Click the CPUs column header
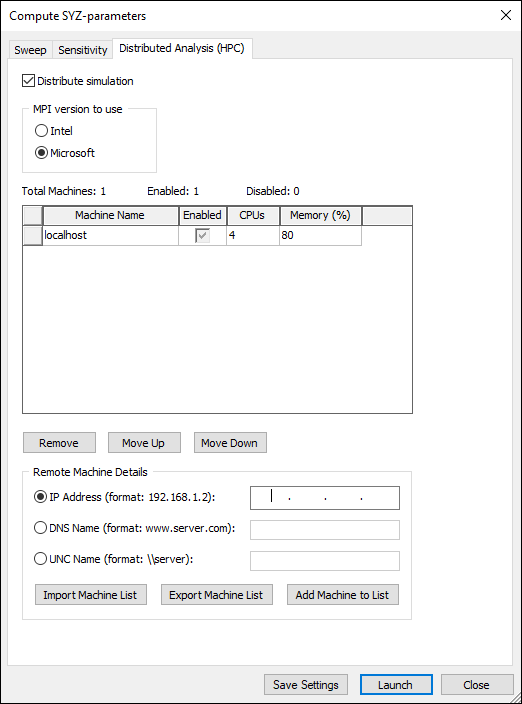 tap(253, 215)
